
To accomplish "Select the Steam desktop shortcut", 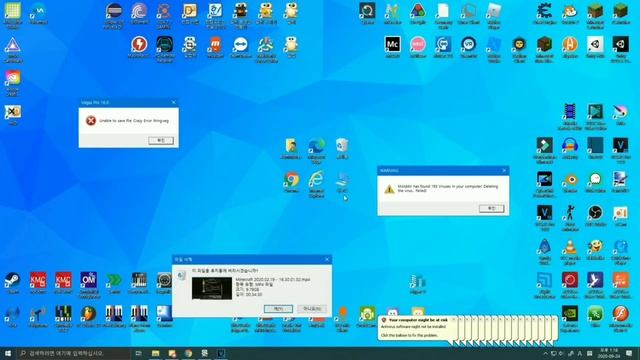I will (x=12, y=280).
